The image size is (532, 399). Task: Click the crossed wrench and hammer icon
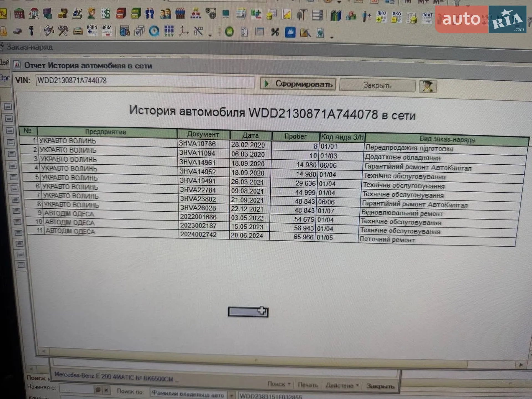(63, 31)
